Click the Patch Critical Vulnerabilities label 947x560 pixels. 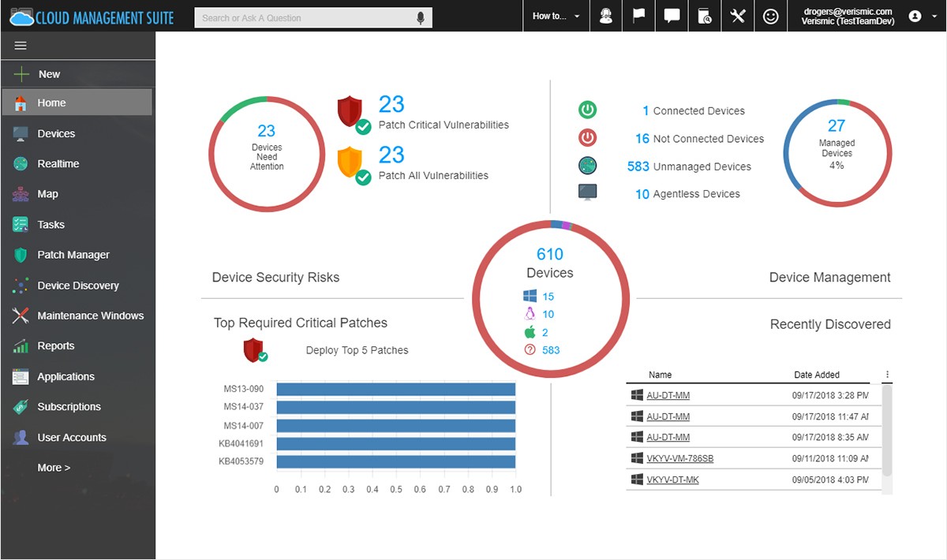[444, 125]
